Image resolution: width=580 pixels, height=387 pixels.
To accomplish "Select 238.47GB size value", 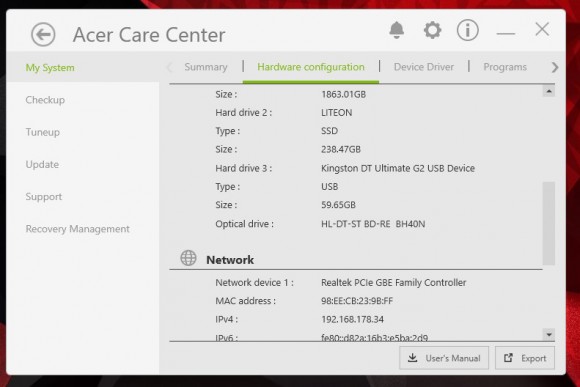I will (x=341, y=149).
